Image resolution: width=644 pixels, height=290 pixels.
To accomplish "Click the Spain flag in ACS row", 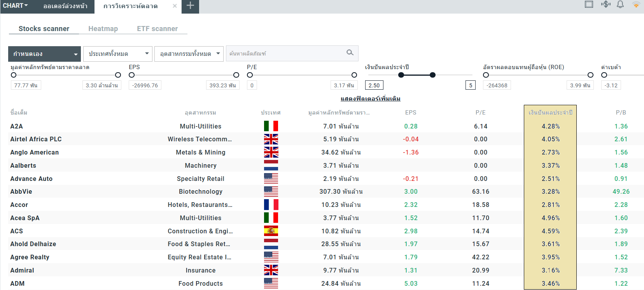I will (271, 231).
